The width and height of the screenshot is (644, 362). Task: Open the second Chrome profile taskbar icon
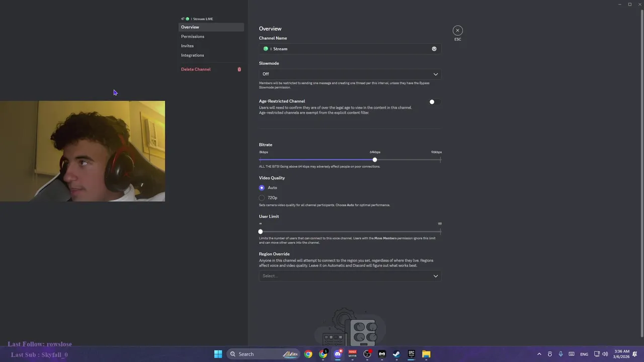click(x=323, y=354)
